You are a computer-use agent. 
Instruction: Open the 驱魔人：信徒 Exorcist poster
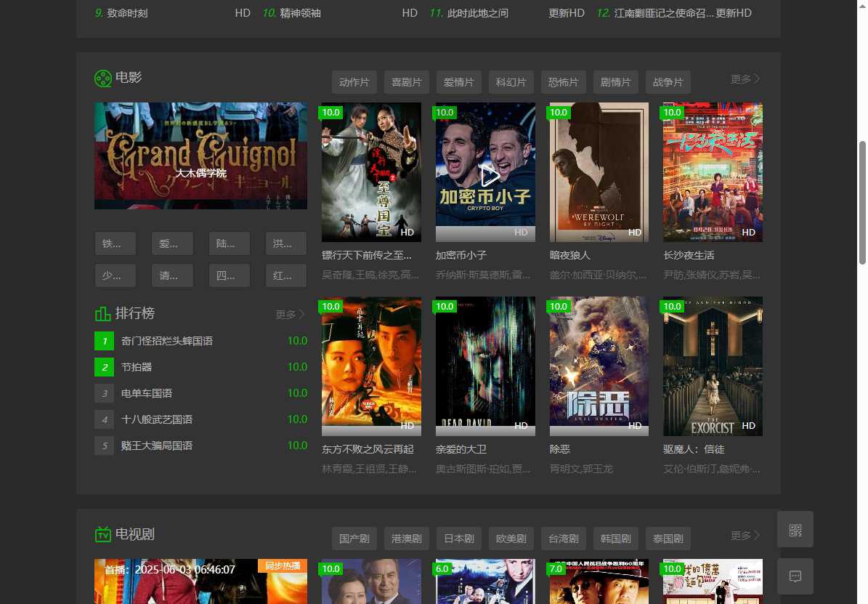point(713,366)
